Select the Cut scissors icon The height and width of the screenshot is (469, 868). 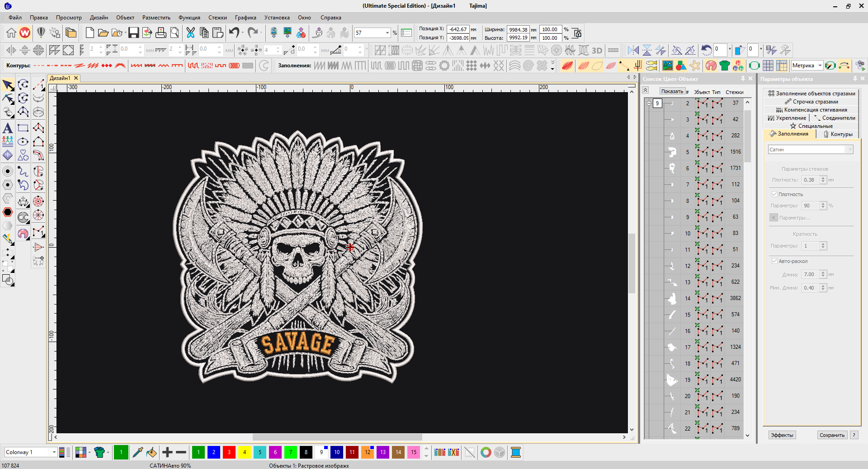tap(190, 33)
